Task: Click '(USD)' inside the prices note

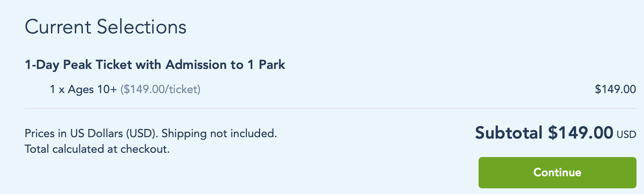Action: (142, 134)
